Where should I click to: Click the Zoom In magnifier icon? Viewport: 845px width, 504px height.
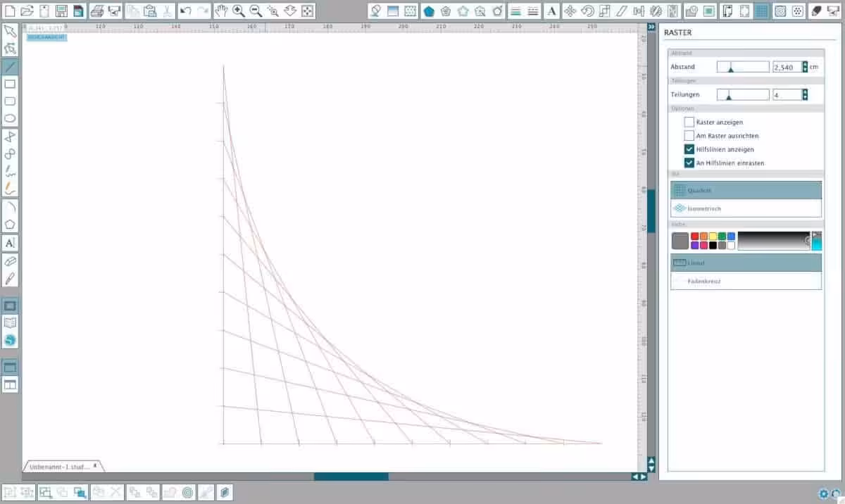239,11
